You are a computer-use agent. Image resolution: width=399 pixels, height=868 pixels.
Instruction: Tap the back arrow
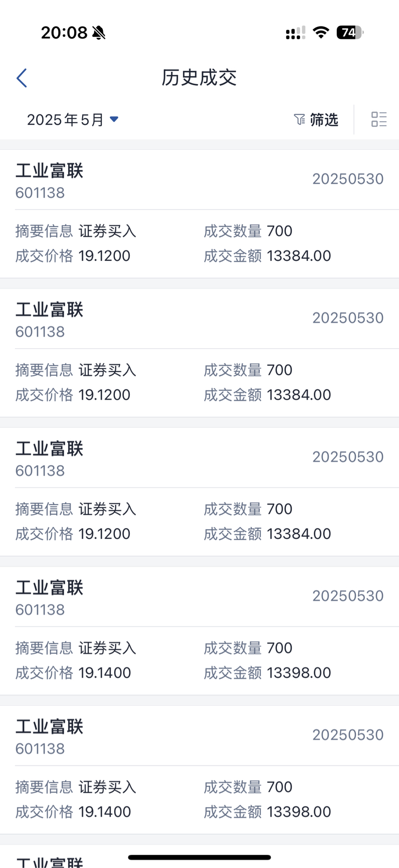22,78
